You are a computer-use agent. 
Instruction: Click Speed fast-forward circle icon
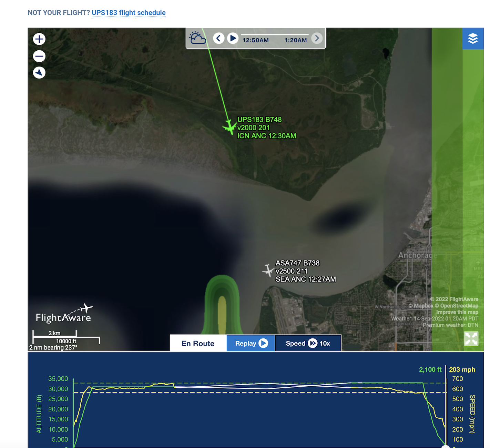[313, 343]
